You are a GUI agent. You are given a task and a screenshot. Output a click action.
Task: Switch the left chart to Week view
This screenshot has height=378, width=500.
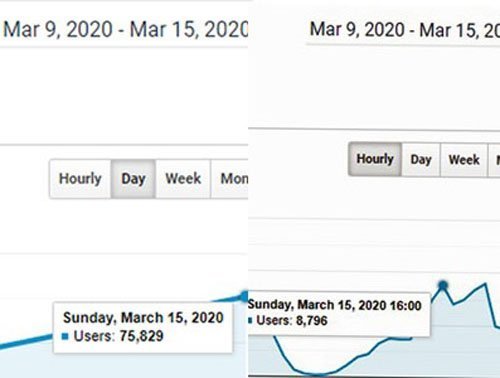coord(183,179)
